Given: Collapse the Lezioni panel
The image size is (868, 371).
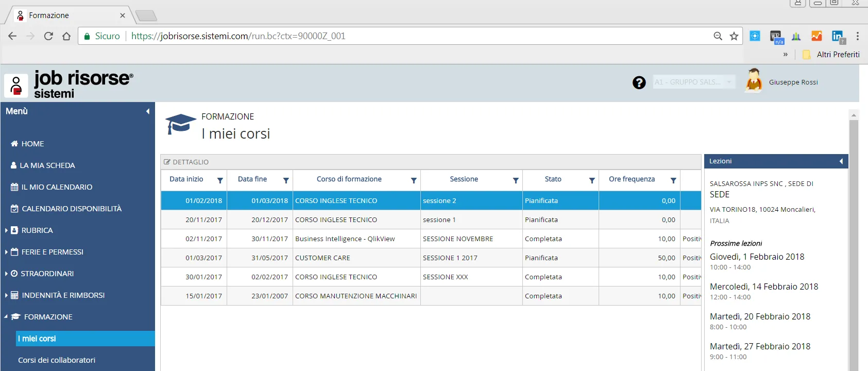Looking at the screenshot, I should [x=841, y=161].
